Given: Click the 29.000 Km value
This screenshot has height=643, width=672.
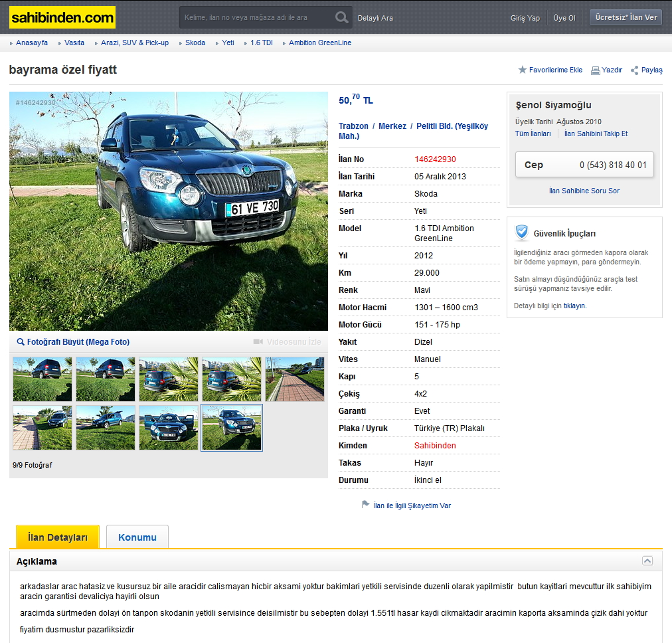Looking at the screenshot, I should [x=427, y=273].
